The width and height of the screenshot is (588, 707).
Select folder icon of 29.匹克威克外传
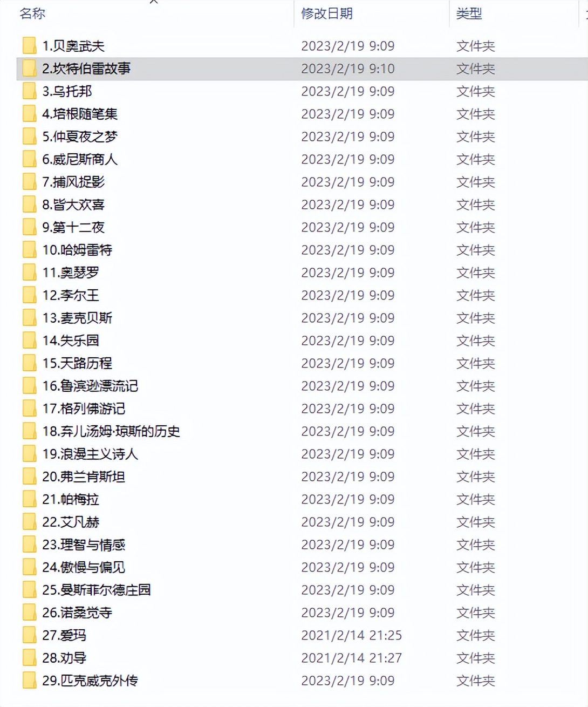[x=29, y=681]
